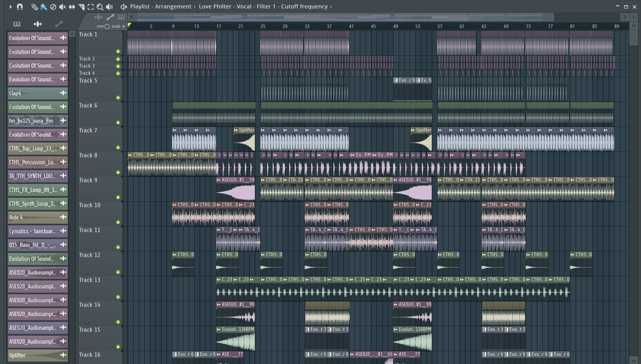Click the timeline scroll left arrow
This screenshot has width=641, height=364.
click(132, 17)
